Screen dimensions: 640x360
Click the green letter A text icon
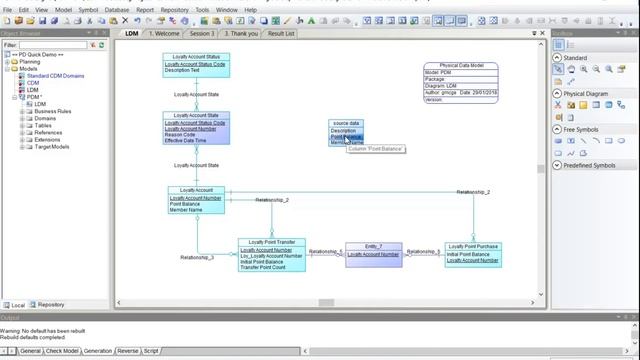pyautogui.click(x=311, y=21)
